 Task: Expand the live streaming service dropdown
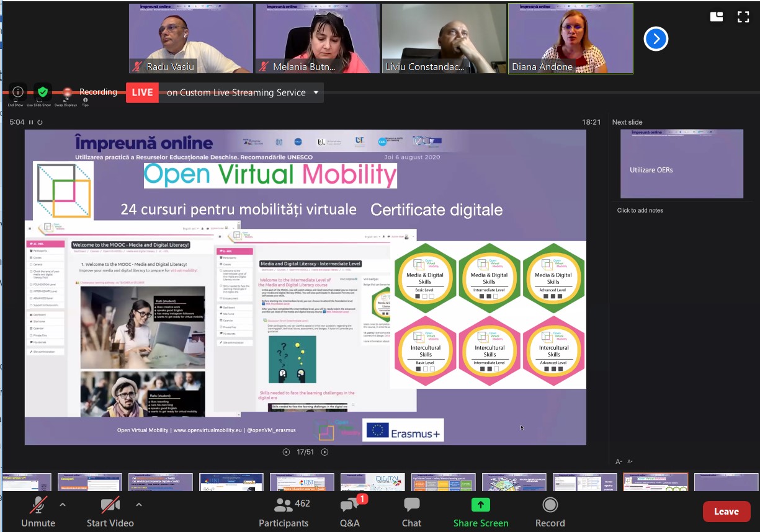click(x=316, y=93)
